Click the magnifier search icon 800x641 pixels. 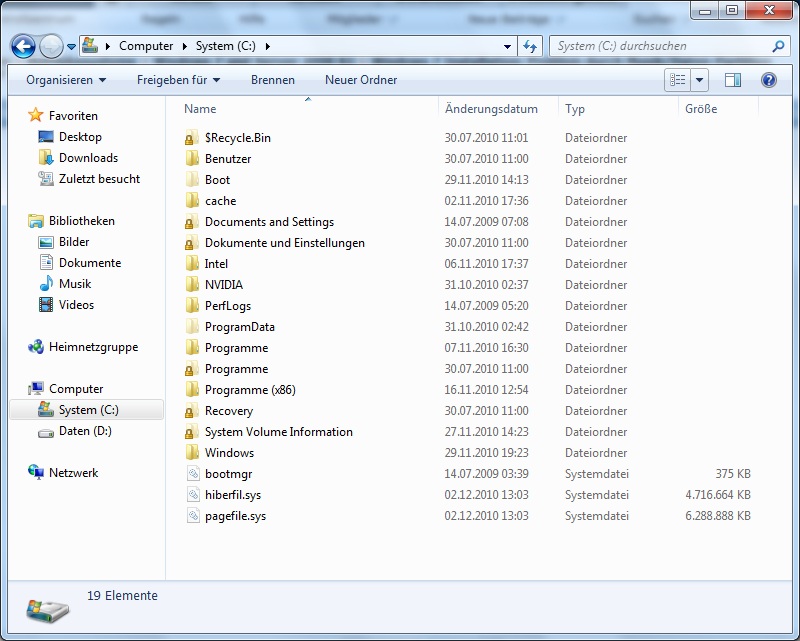(779, 46)
